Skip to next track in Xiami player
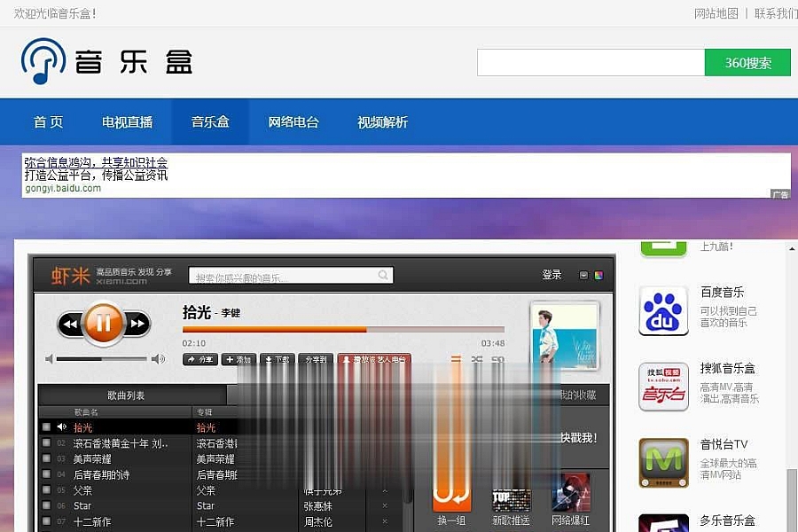Viewport: 798px width, 532px height. click(x=137, y=324)
